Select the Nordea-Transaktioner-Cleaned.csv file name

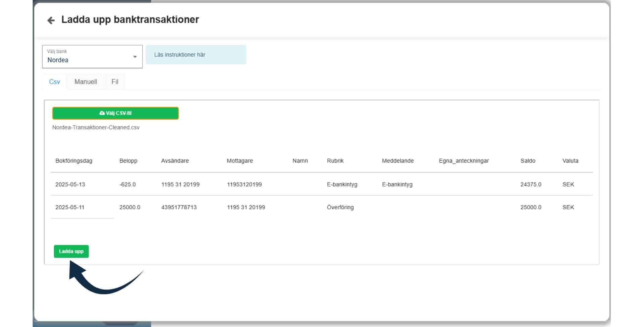96,127
